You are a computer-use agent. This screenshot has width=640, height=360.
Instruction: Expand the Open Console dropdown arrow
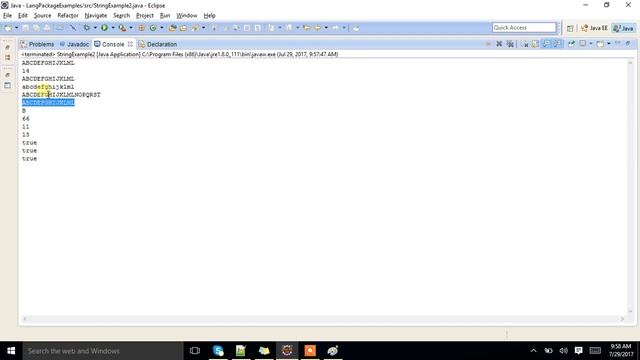609,44
